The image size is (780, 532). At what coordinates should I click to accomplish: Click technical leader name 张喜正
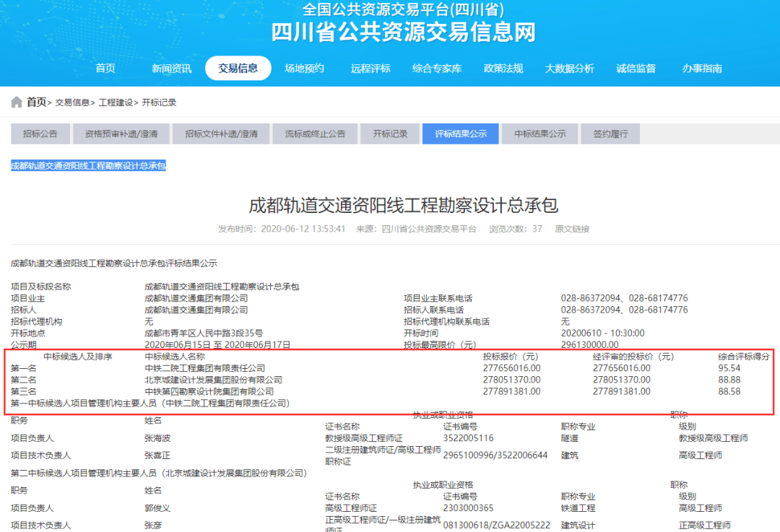coord(157,455)
